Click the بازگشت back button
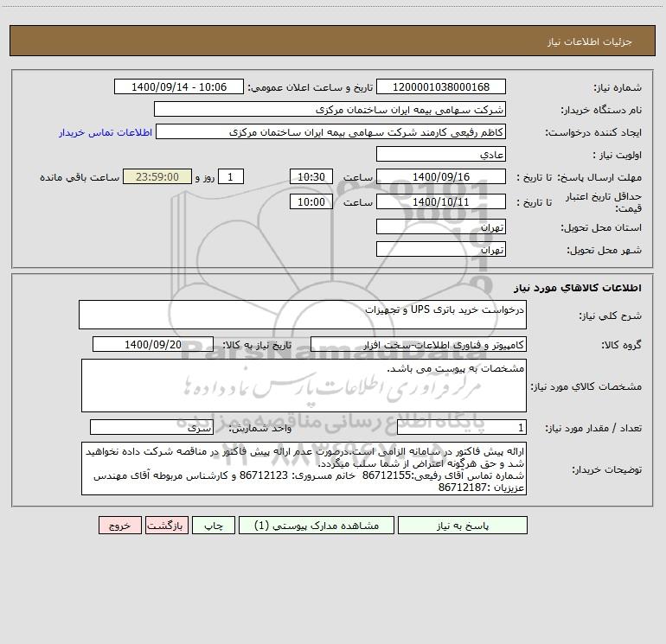The height and width of the screenshot is (644, 666). (x=166, y=526)
